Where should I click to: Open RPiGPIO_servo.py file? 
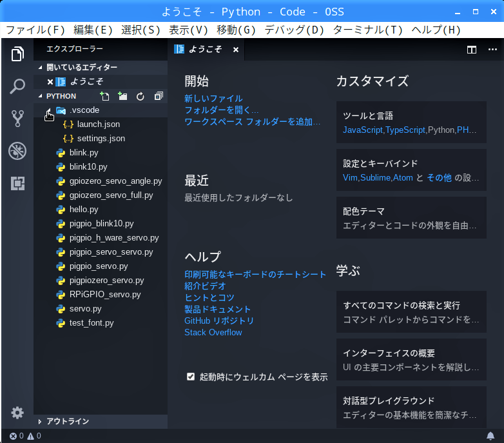101,295
